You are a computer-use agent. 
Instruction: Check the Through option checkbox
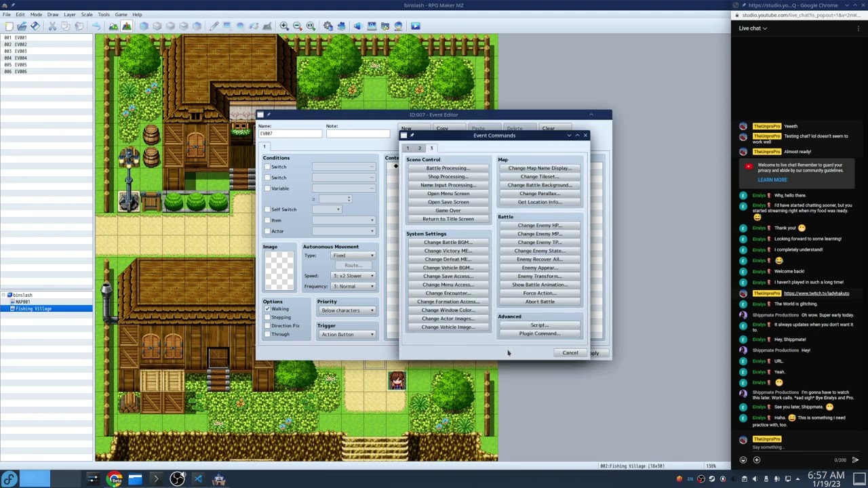(267, 334)
